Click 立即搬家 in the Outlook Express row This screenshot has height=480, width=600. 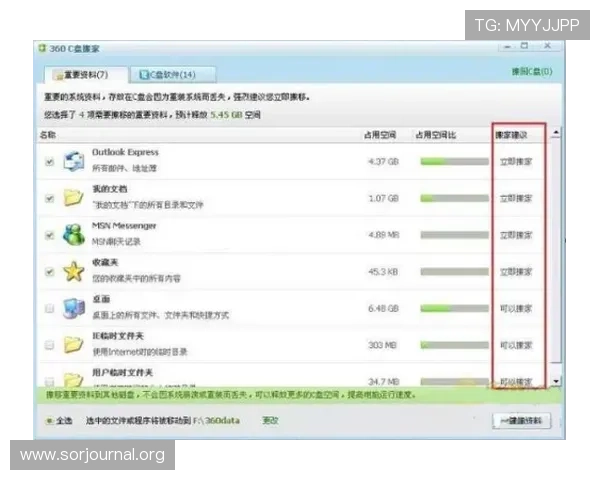[516, 162]
